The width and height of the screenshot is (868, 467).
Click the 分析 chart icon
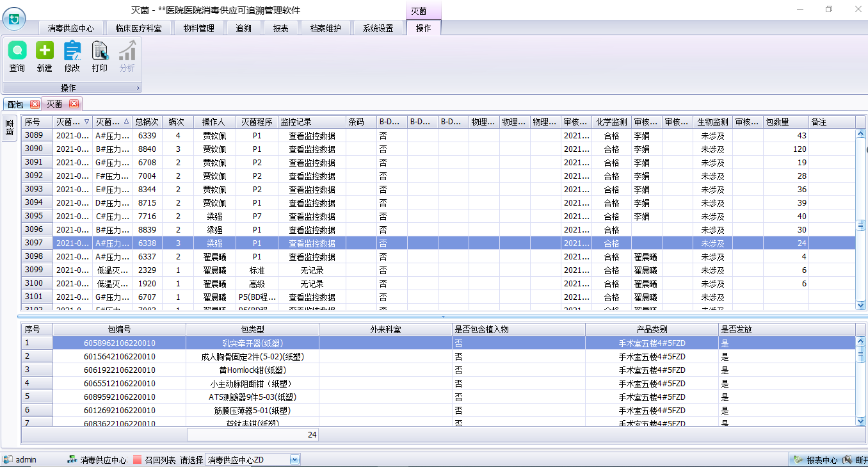(x=127, y=51)
